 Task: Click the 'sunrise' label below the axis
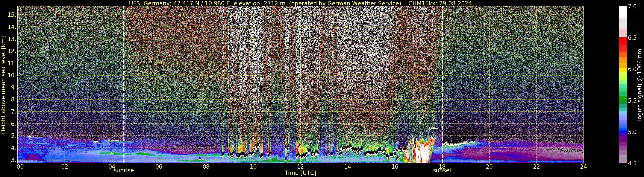[x=124, y=171]
